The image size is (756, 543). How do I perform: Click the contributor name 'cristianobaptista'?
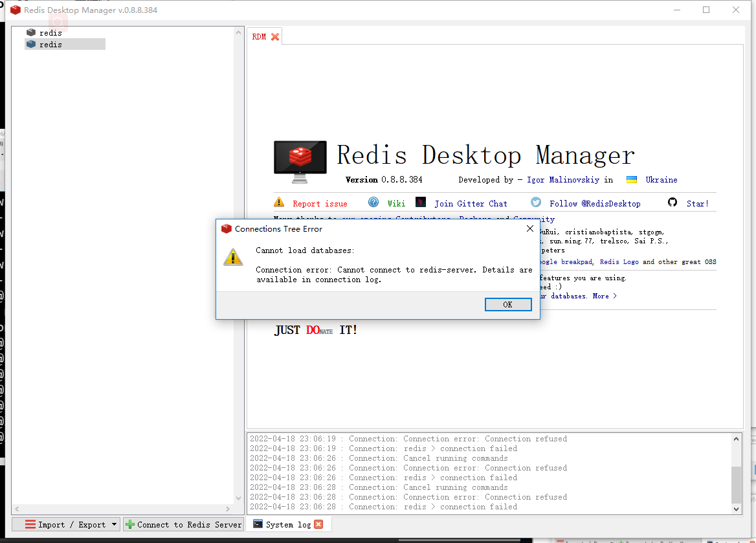coord(598,232)
